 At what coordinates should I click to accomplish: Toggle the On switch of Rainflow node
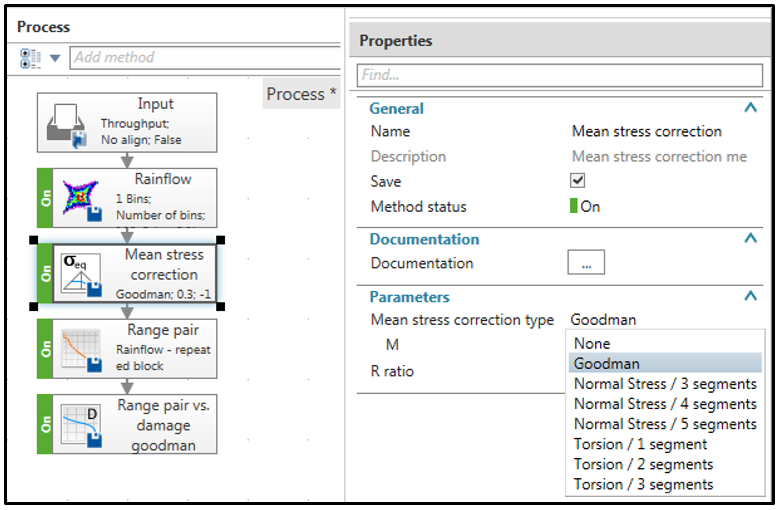click(x=45, y=196)
